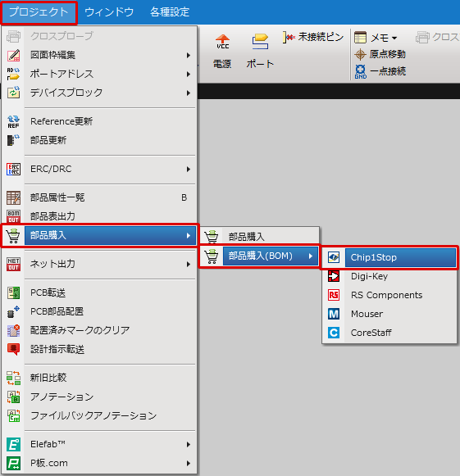Click the ERC/DRC icon in menu

13,169
